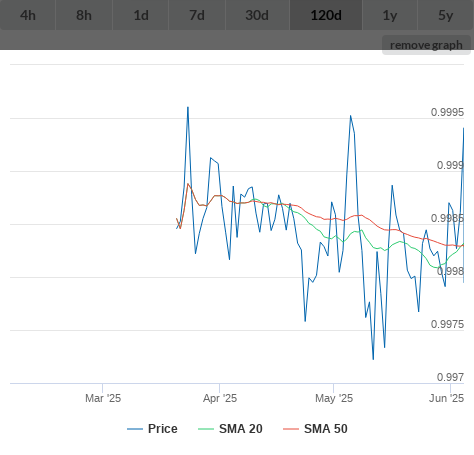Click the Apr '25 x-axis label
Screen dimensions: 474x455
click(220, 398)
